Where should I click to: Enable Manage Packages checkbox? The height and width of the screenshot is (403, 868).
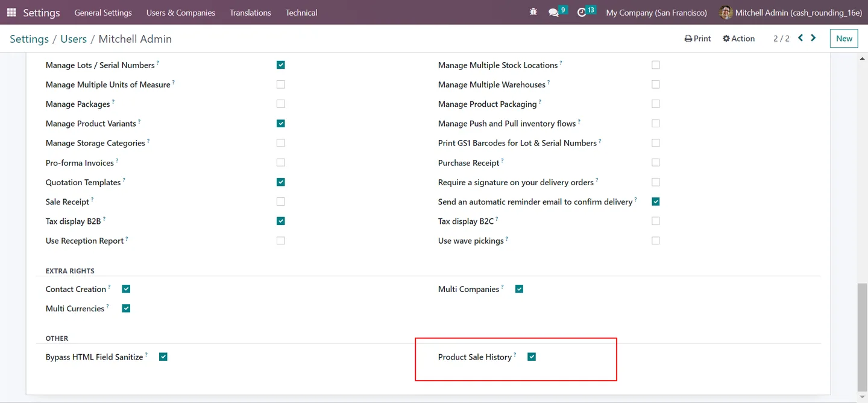(281, 104)
